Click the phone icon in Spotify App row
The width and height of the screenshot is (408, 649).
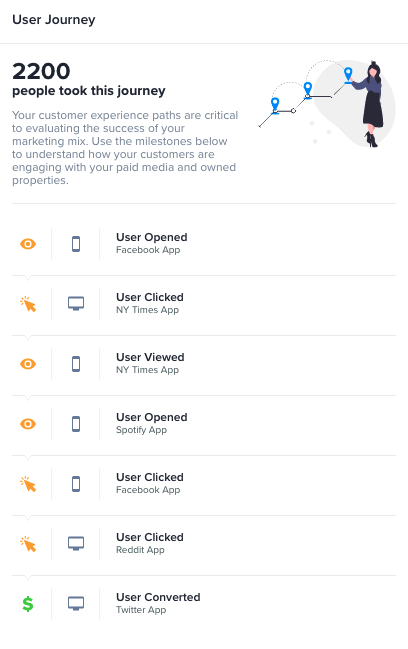coord(76,424)
